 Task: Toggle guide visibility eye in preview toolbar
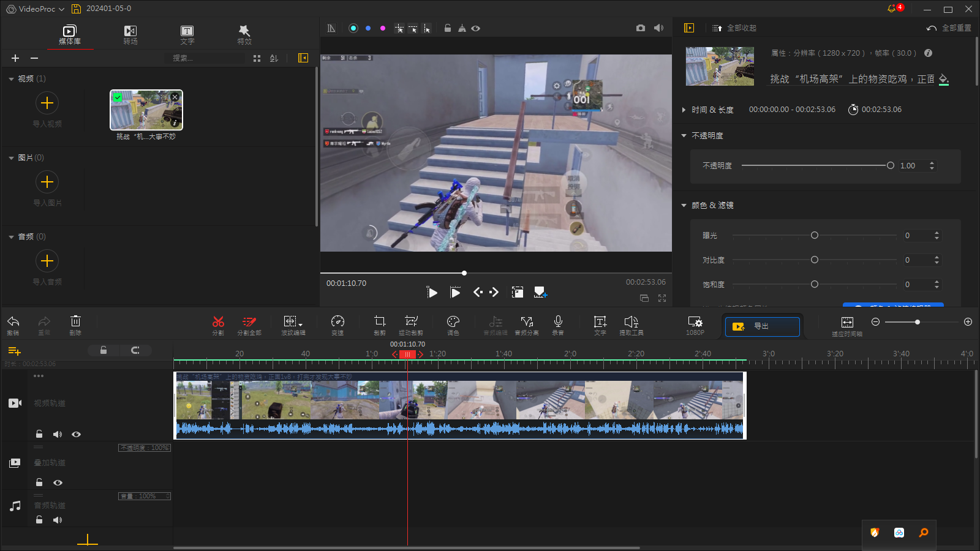(476, 28)
